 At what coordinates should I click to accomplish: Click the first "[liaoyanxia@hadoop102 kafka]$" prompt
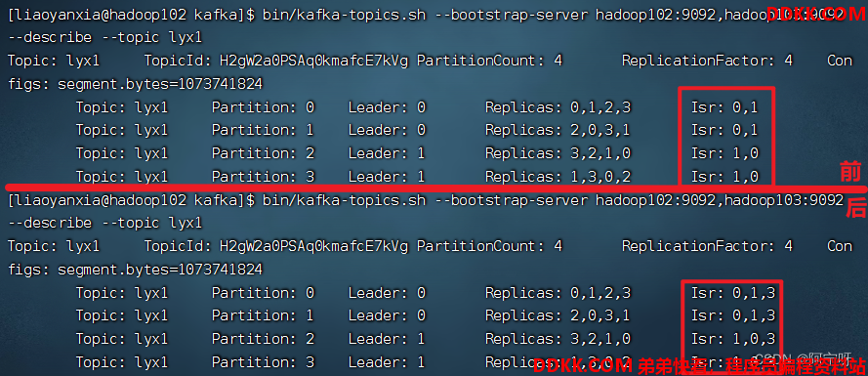click(131, 15)
